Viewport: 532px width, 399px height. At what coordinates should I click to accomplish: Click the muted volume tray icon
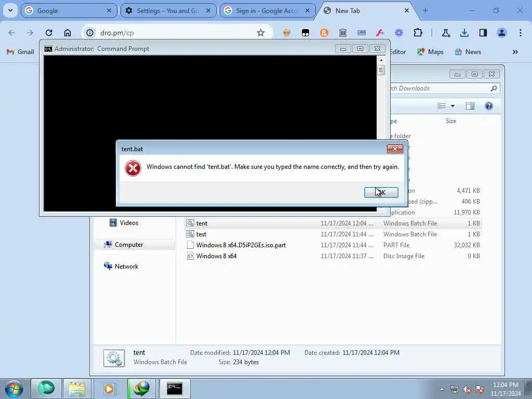467,390
